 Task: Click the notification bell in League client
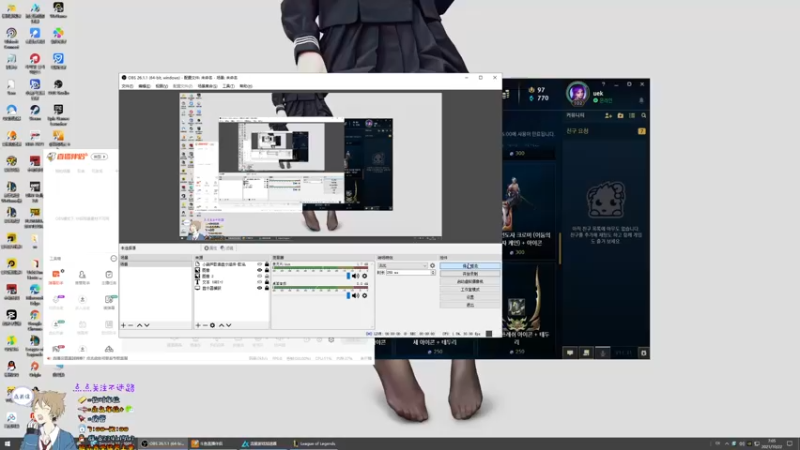(x=641, y=101)
